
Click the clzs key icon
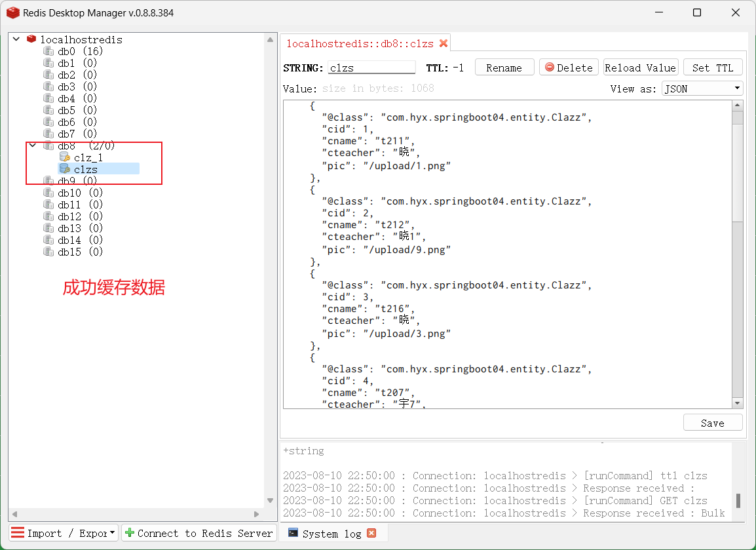pyautogui.click(x=65, y=169)
